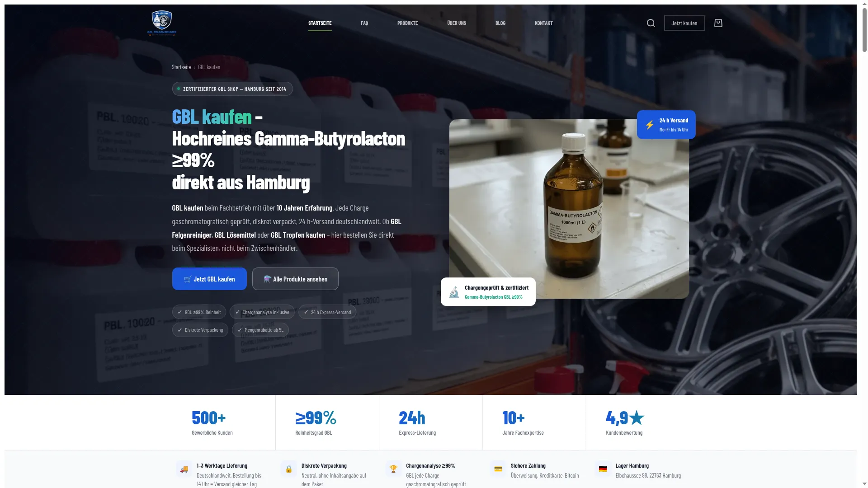Click the 24 h Versand blue badge
The image size is (868, 488).
click(x=666, y=125)
